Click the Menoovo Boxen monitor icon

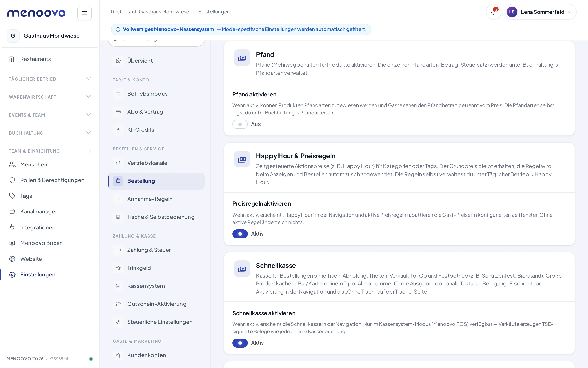[x=12, y=243]
